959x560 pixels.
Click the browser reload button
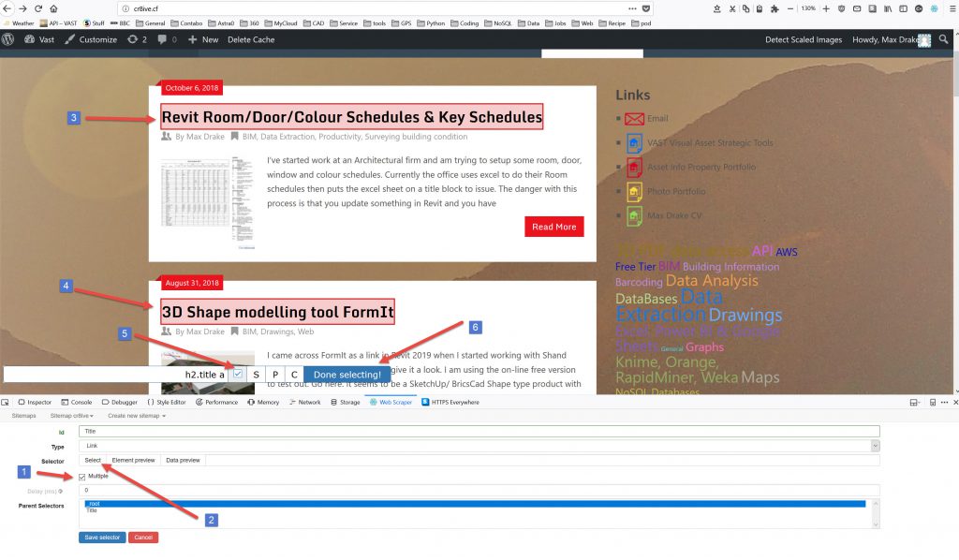(x=38, y=8)
